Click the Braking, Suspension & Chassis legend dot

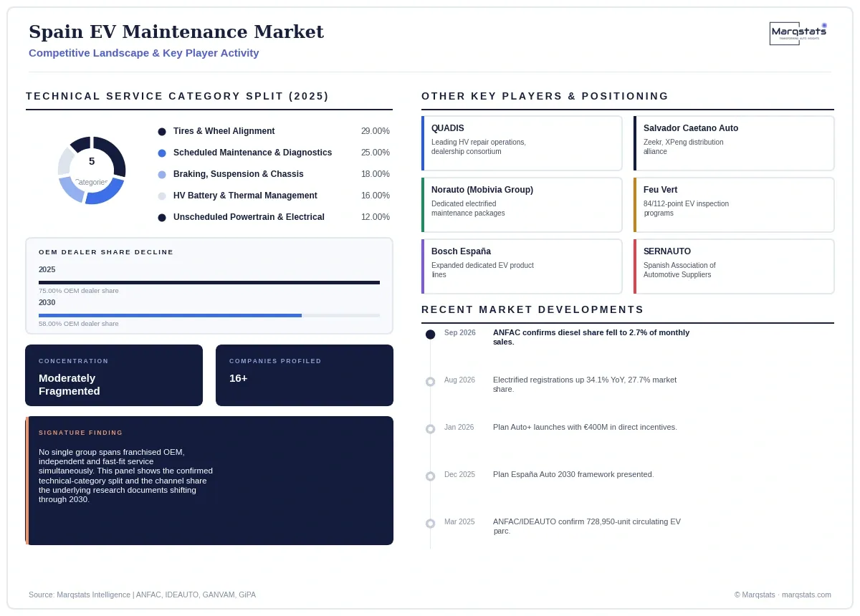click(x=162, y=175)
